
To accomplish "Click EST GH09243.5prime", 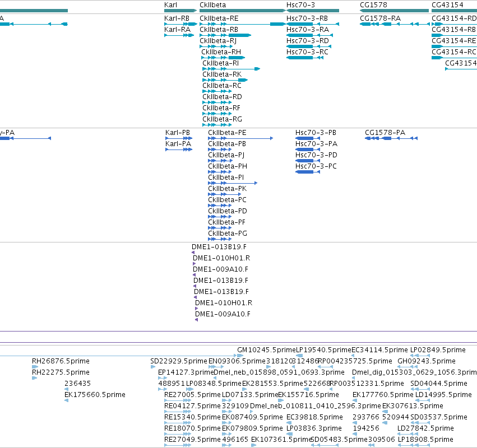I will (427, 361).
